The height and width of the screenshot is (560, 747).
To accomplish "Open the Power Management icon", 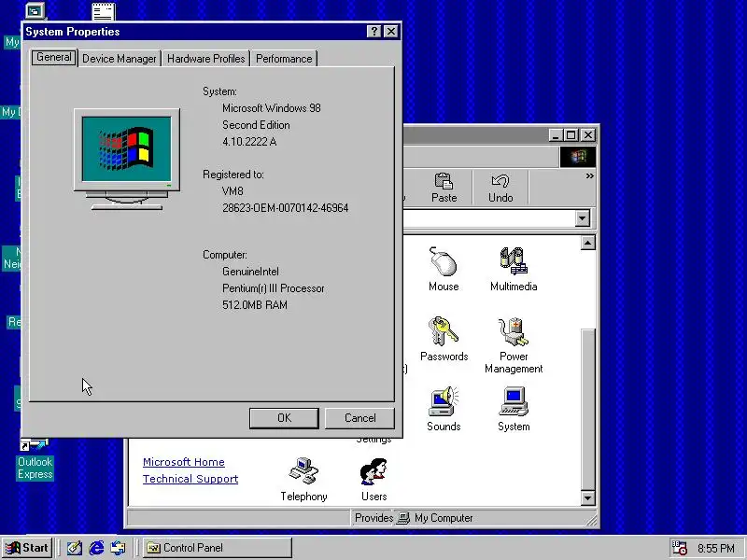I will 514,344.
